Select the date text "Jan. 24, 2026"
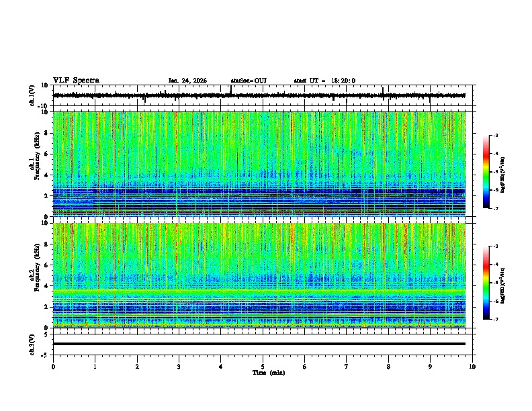The height and width of the screenshot is (411, 532). coord(187,81)
